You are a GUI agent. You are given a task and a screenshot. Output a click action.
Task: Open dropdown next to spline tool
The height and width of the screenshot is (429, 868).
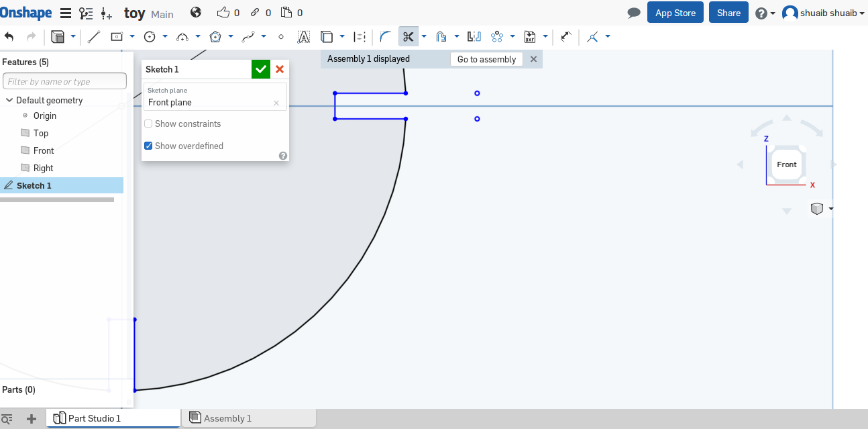pos(264,36)
